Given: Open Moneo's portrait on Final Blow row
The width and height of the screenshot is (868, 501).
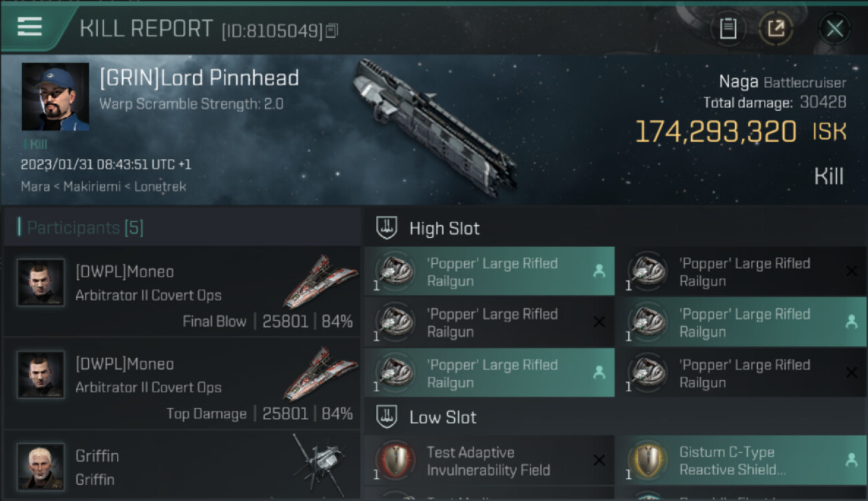Looking at the screenshot, I should (x=41, y=283).
